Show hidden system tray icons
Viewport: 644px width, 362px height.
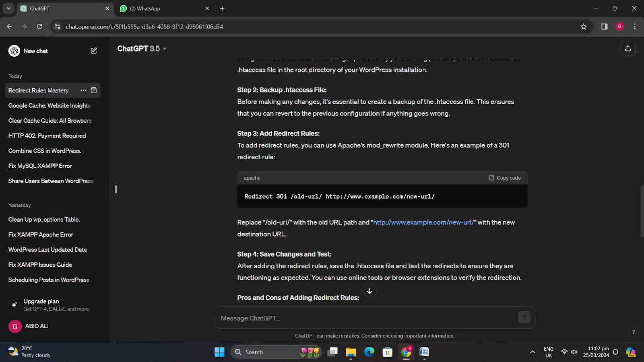pos(533,352)
